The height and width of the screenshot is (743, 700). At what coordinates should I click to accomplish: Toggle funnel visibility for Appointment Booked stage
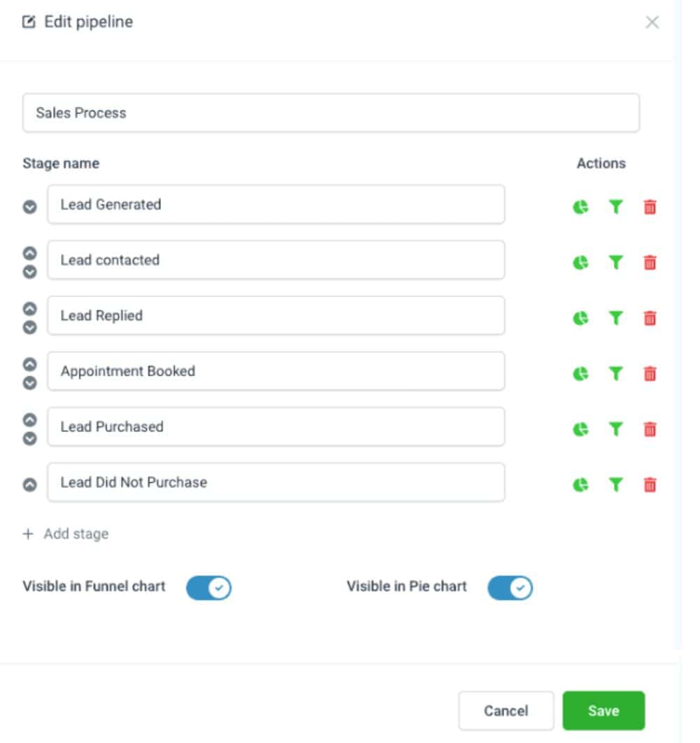615,374
